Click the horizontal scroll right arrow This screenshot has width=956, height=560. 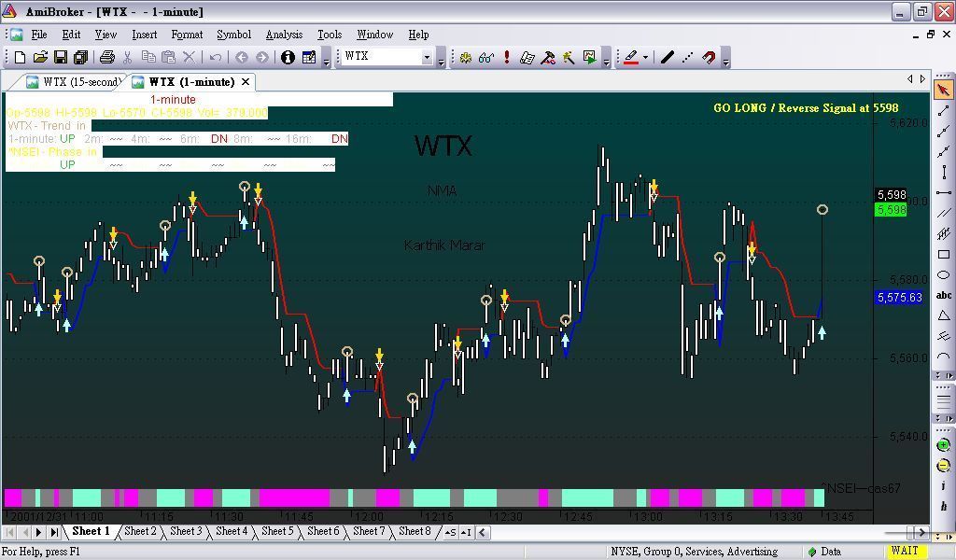(x=922, y=532)
